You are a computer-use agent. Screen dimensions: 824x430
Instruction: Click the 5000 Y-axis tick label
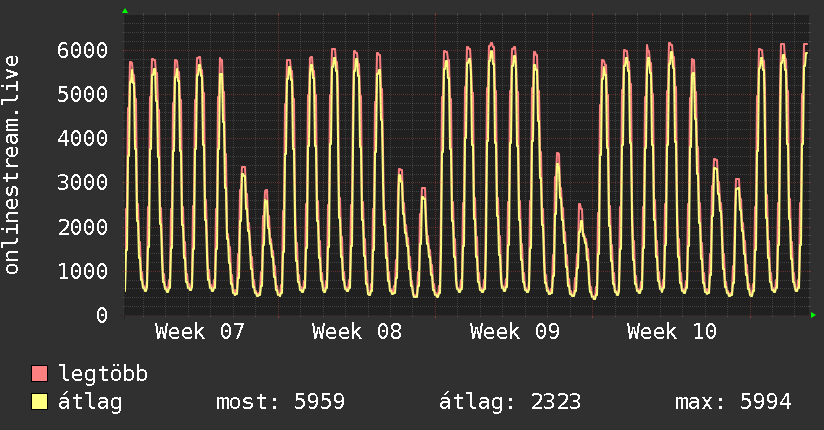coord(82,94)
